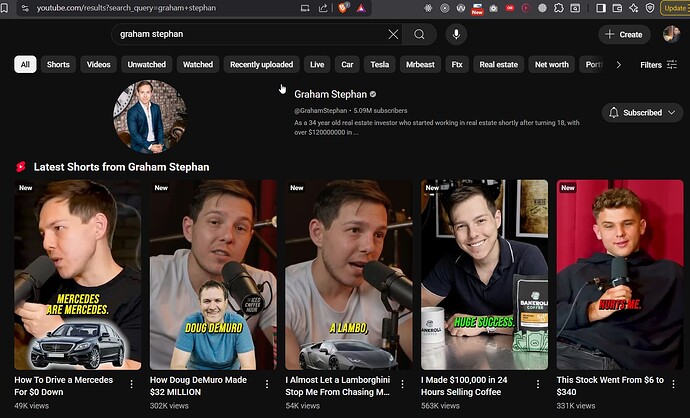Viewport: 690px width, 418px height.
Task: Open the Leo AI sparkle icon
Action: (x=634, y=8)
